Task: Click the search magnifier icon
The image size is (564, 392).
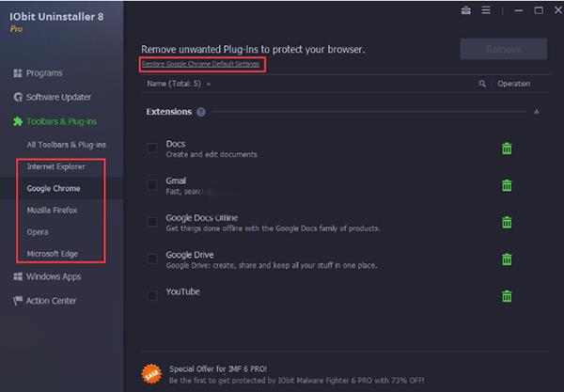Action: point(482,84)
